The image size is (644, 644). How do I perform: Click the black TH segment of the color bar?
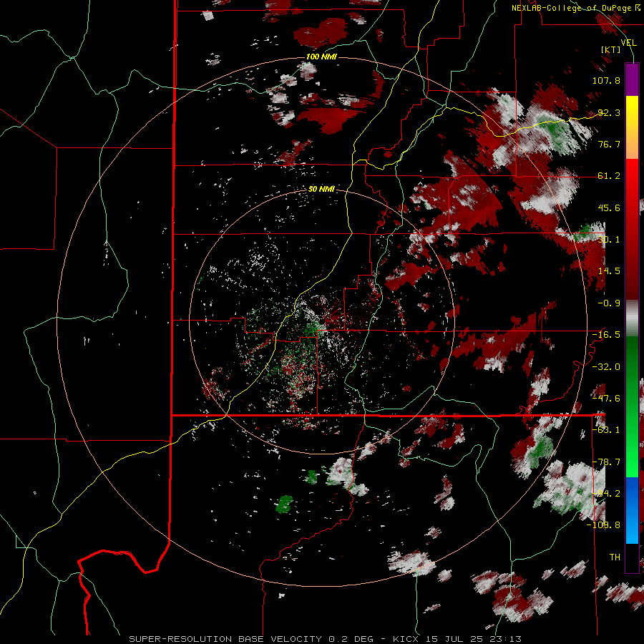pyautogui.click(x=632, y=557)
